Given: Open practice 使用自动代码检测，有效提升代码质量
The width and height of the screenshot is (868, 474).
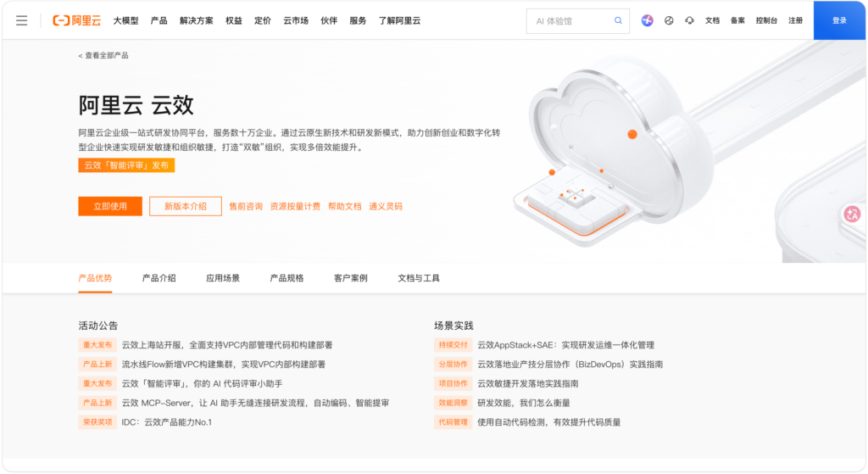Looking at the screenshot, I should pos(549,422).
